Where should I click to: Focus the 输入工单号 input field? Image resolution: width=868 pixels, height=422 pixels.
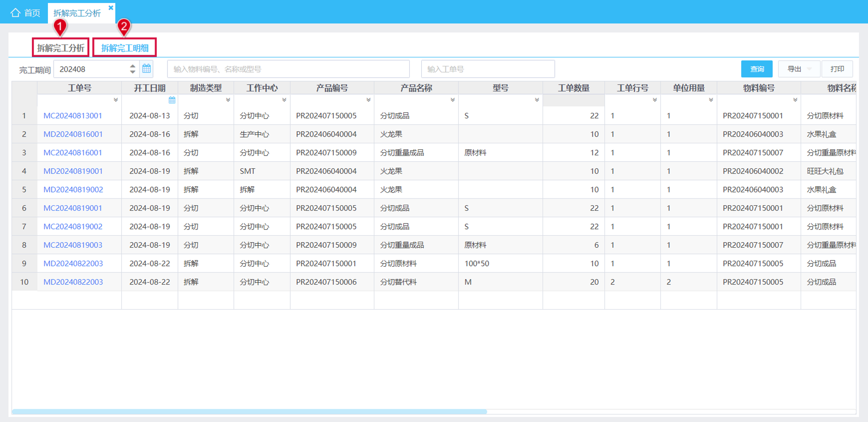[488, 69]
